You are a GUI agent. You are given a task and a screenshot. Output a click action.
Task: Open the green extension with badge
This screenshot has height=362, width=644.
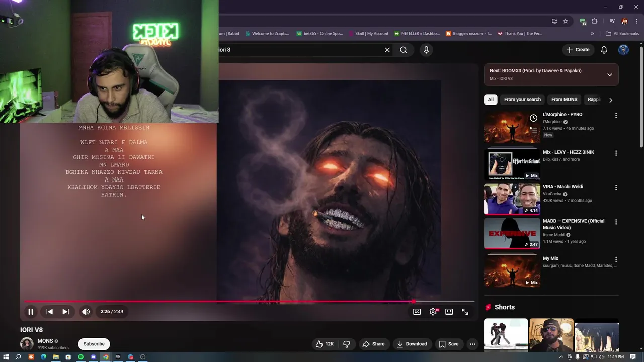point(583,21)
